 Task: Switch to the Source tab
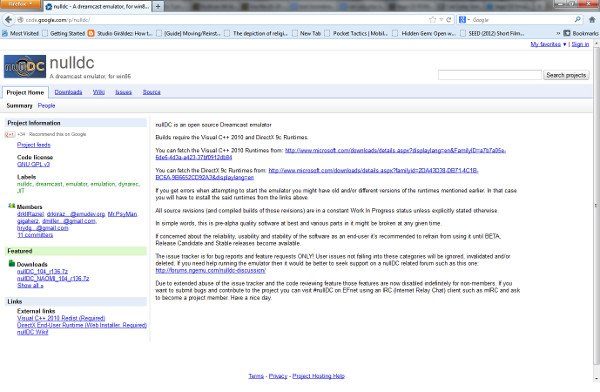(152, 92)
